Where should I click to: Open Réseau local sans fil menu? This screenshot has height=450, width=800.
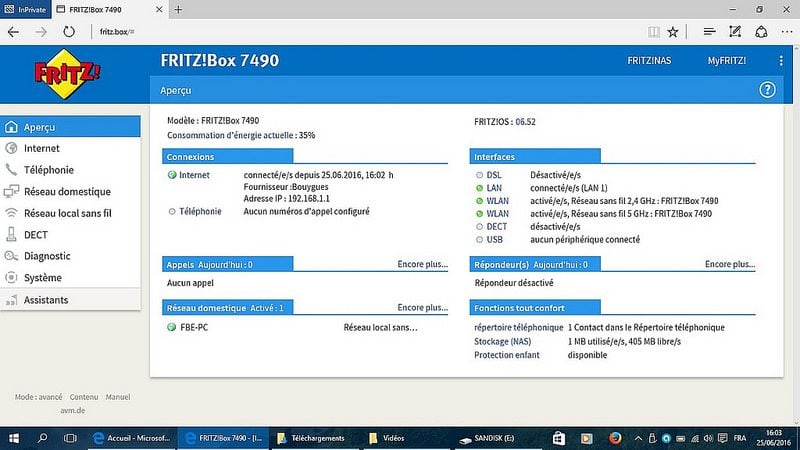click(x=70, y=213)
